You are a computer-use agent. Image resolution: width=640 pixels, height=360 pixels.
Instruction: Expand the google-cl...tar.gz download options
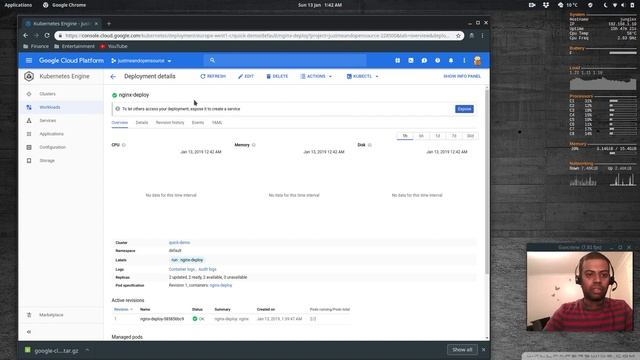click(x=87, y=350)
